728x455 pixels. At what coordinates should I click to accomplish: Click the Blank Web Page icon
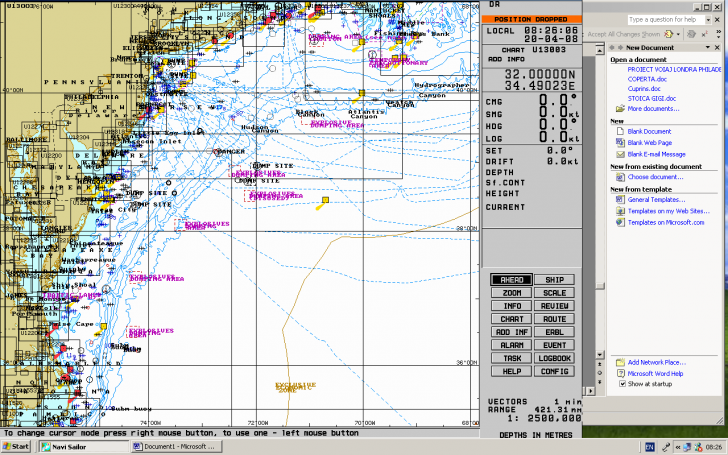pyautogui.click(x=621, y=143)
